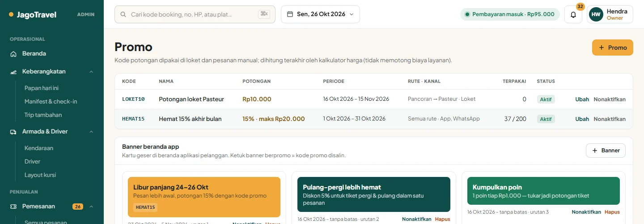
Task: Add a new Banner
Action: (606, 151)
